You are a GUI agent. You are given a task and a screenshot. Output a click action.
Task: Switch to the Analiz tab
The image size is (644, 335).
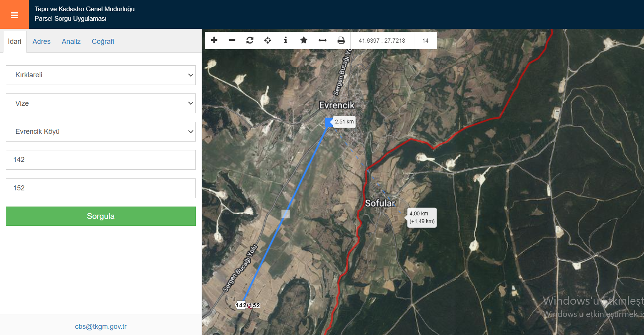[71, 42]
